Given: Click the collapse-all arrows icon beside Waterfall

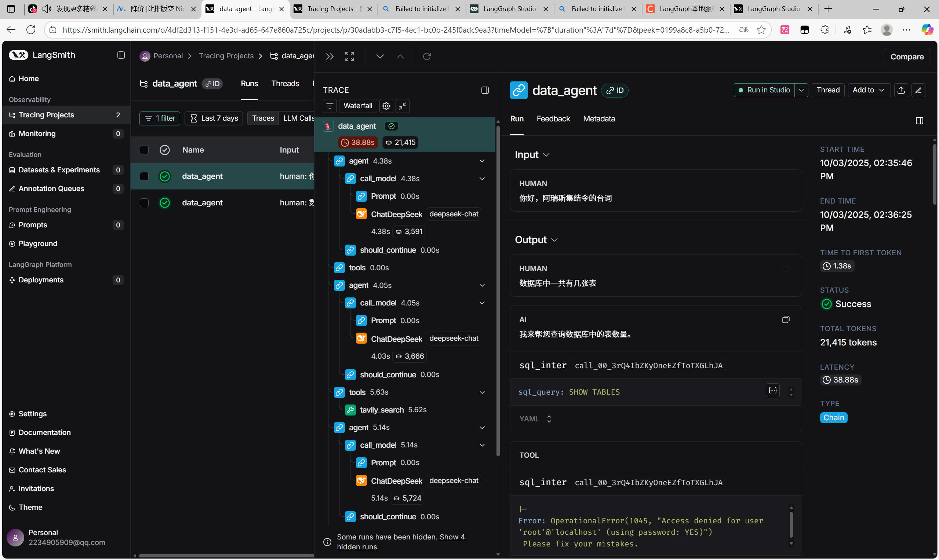Looking at the screenshot, I should 403,106.
